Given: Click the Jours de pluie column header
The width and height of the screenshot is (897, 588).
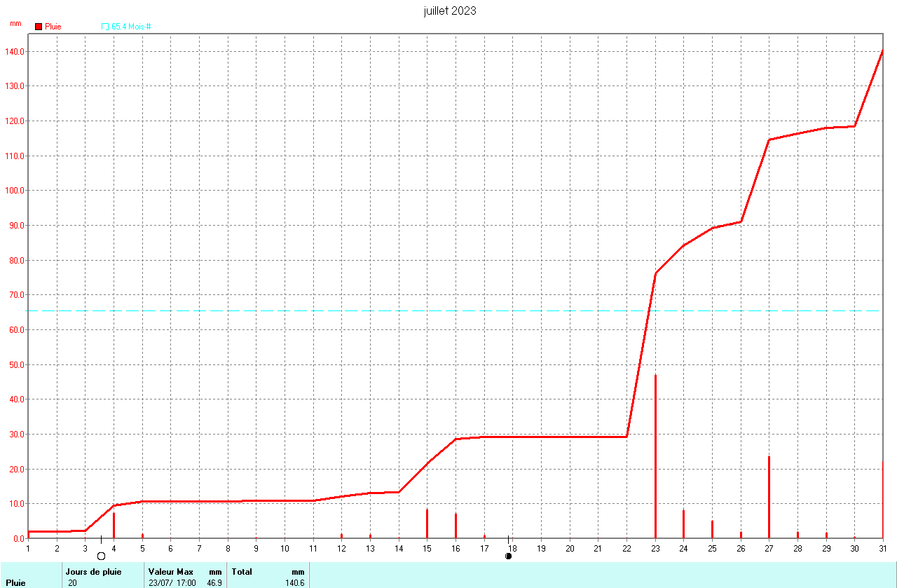Looking at the screenshot, I should pyautogui.click(x=93, y=572).
